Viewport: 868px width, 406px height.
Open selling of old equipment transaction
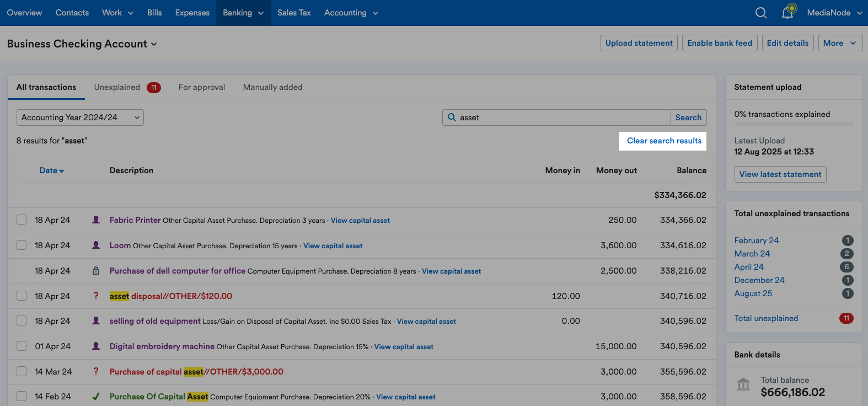(155, 320)
